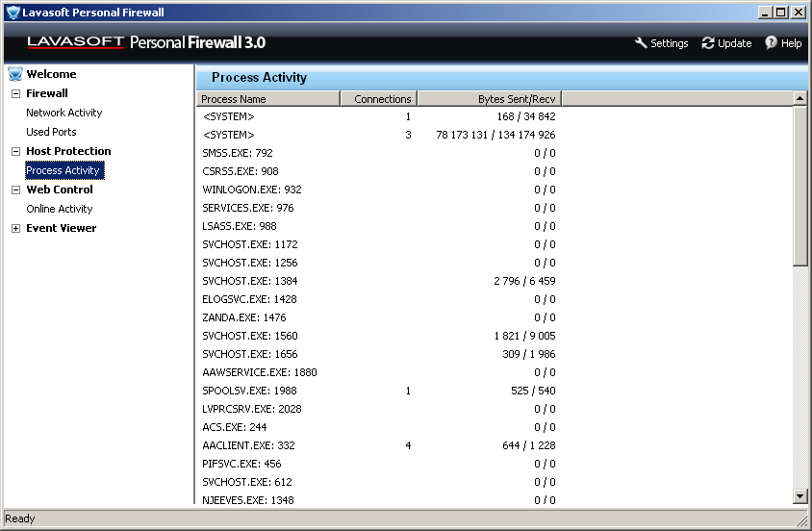Sort by Bytes Sent/Recv column header
Screen dimensions: 812x531
(489, 99)
